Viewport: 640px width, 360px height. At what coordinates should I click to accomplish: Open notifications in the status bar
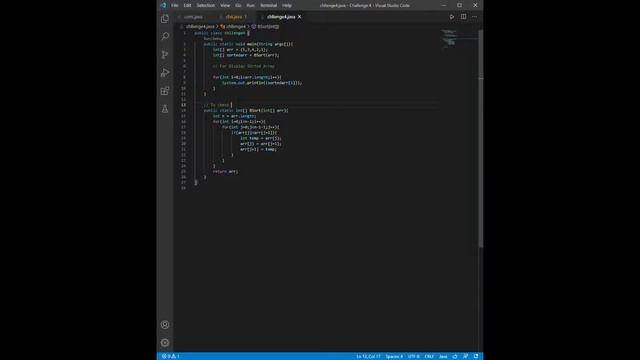pos(476,356)
